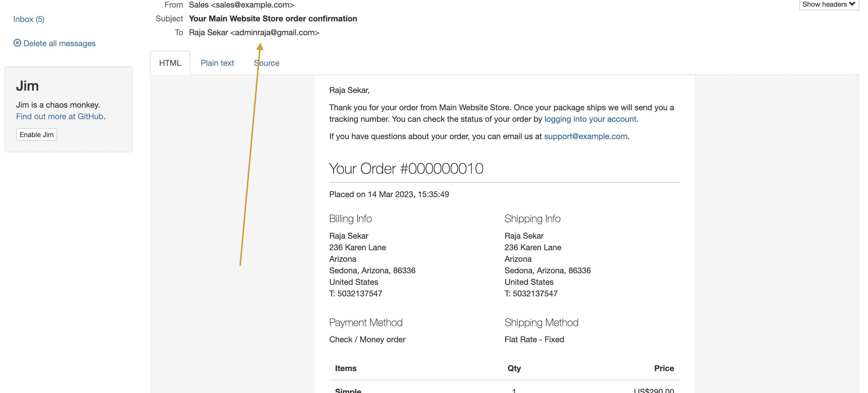Switch to the Source tab
Viewport: 868px width, 393px height.
coord(266,63)
